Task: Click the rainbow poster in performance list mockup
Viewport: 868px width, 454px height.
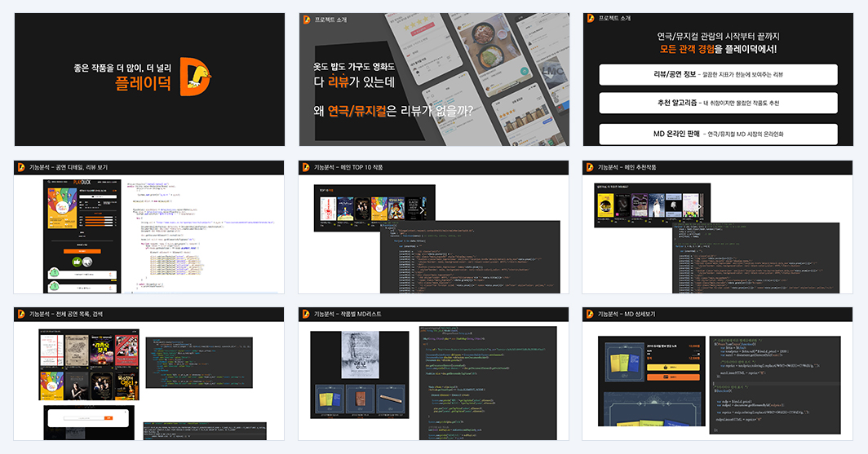Action: click(51, 386)
